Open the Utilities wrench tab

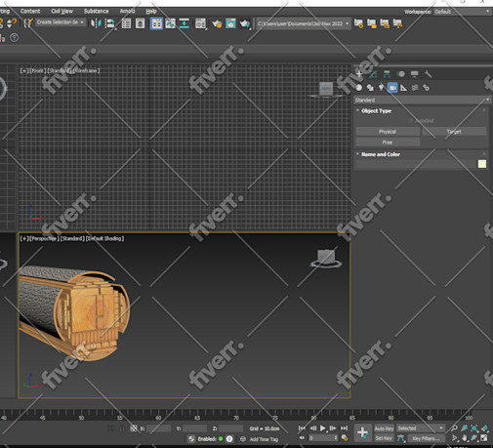pyautogui.click(x=429, y=74)
